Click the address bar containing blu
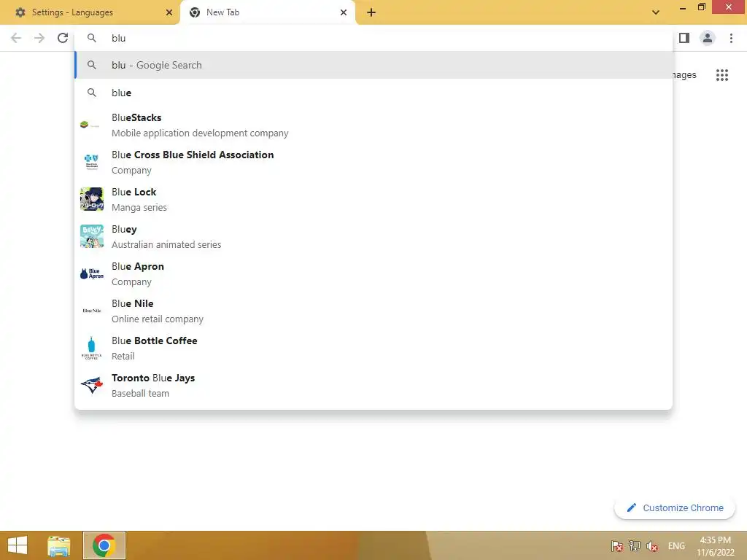 (374, 38)
